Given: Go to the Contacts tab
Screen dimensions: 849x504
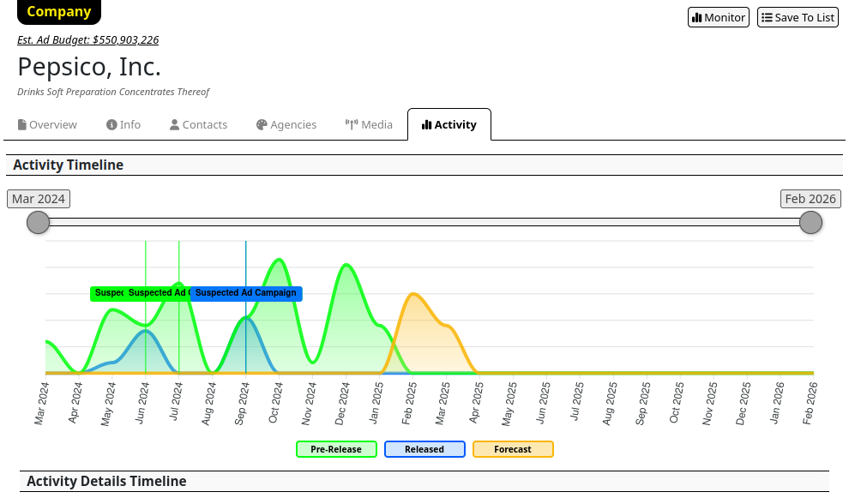Looking at the screenshot, I should (198, 124).
